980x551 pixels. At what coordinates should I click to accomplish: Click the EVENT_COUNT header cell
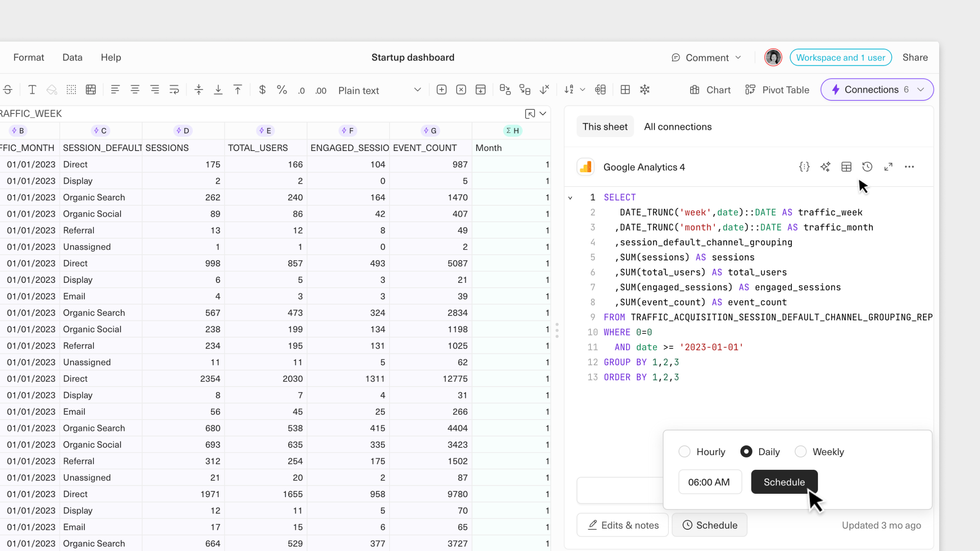tap(431, 148)
